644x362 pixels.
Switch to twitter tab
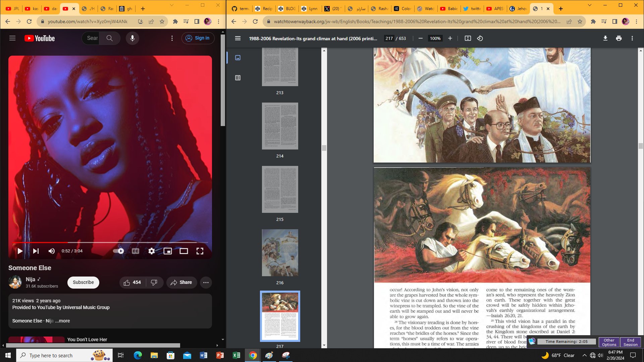coord(472,9)
